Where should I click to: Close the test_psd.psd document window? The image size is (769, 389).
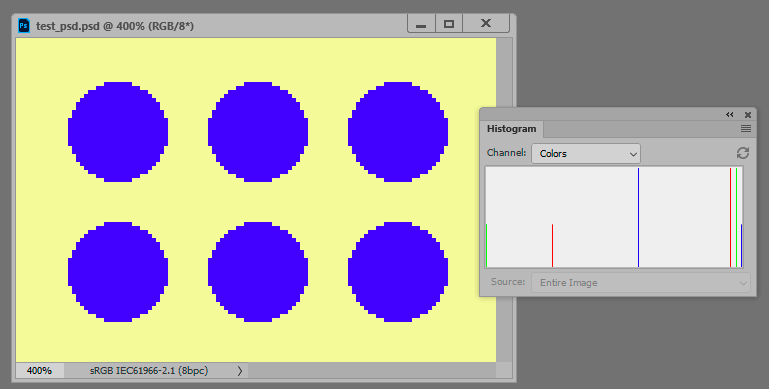(x=486, y=24)
